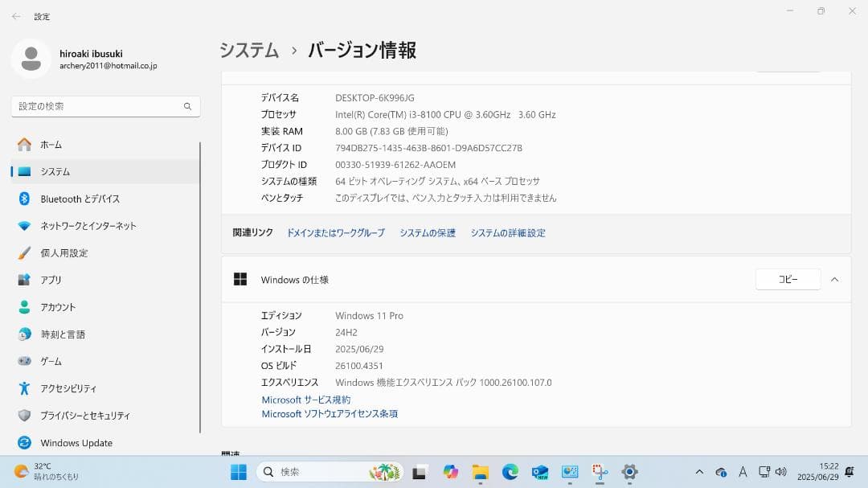Open the システムの詳細設定 link

tap(508, 232)
